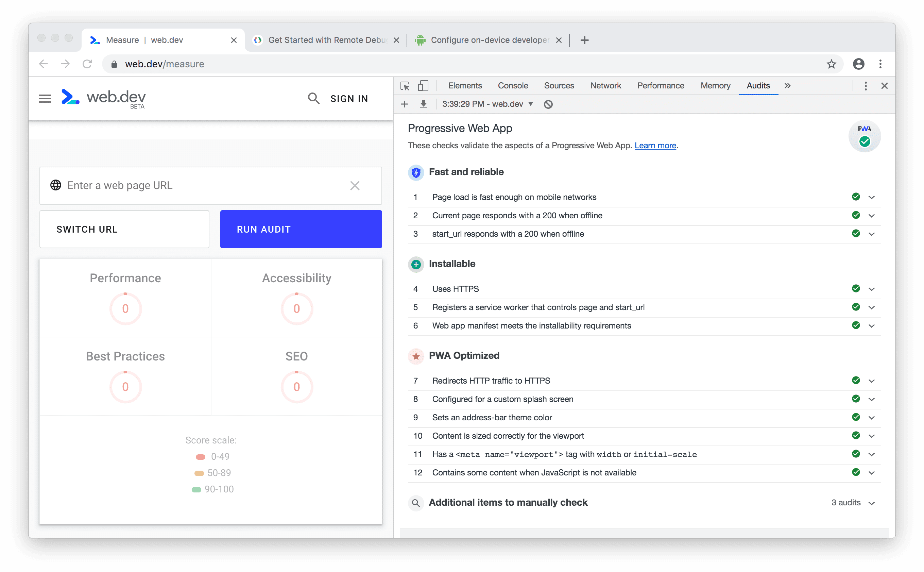The height and width of the screenshot is (572, 924).
Task: Click the Installable plus icon
Action: point(415,264)
